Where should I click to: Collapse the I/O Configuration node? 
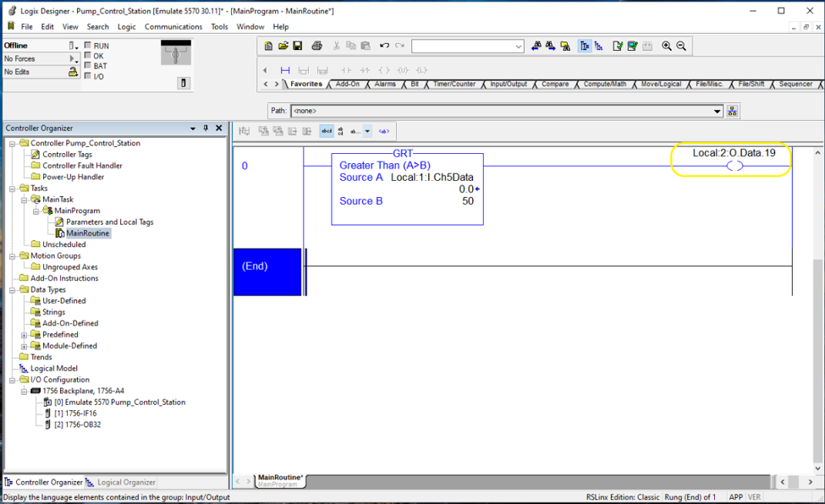coord(12,380)
